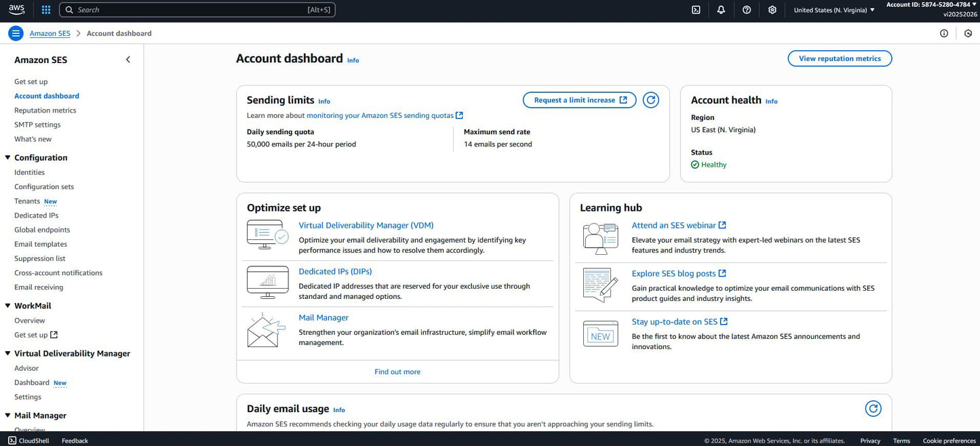Image resolution: width=980 pixels, height=446 pixels.
Task: Open the region selector United States (N. Virginia)
Action: [x=834, y=9]
